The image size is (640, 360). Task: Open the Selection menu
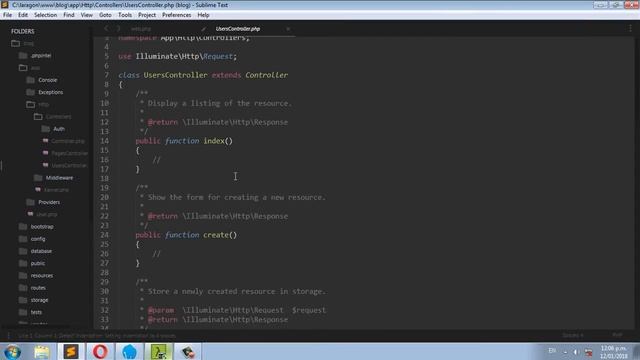45,15
